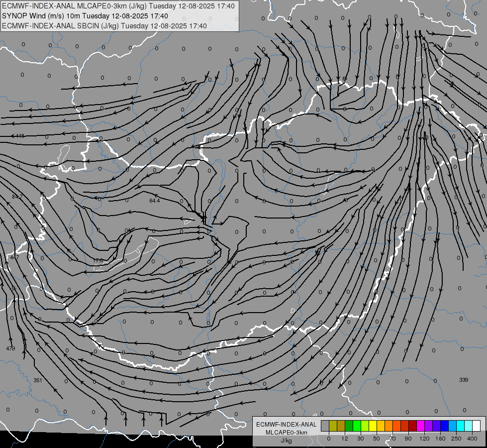
Task: Click the amber legend swatch
Action: pyautogui.click(x=381, y=426)
